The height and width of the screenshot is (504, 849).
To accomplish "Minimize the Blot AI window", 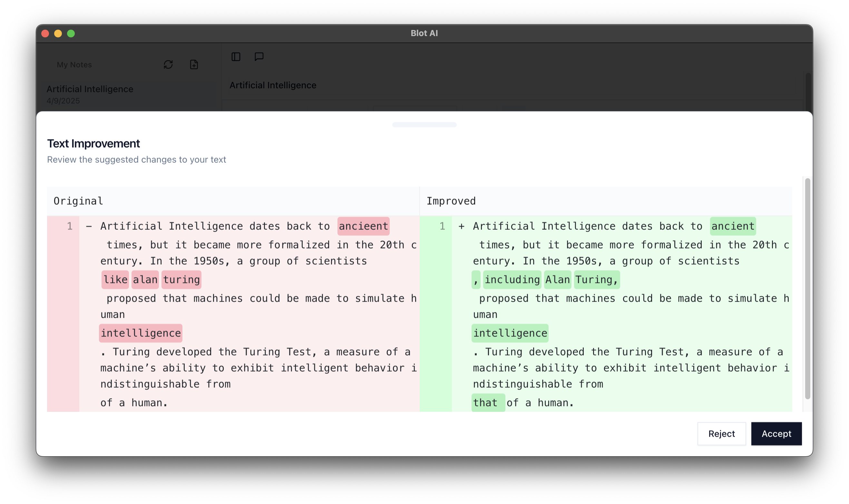I will pos(58,33).
